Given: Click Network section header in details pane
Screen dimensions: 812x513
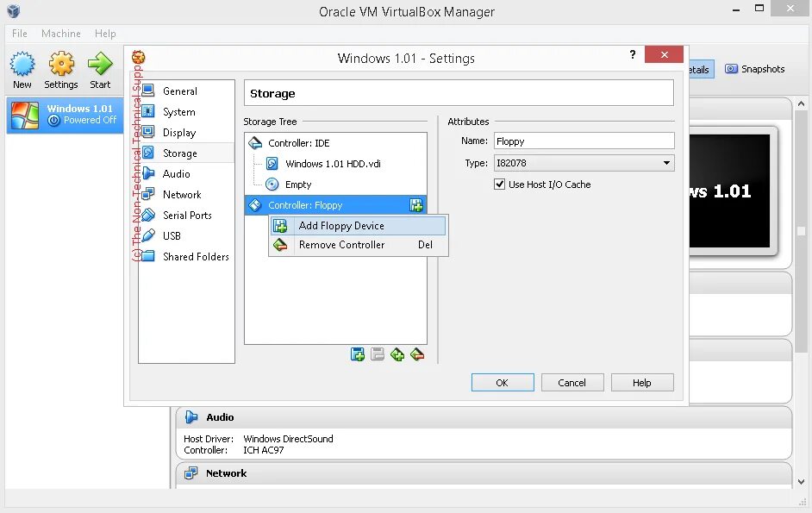Looking at the screenshot, I should pos(484,473).
